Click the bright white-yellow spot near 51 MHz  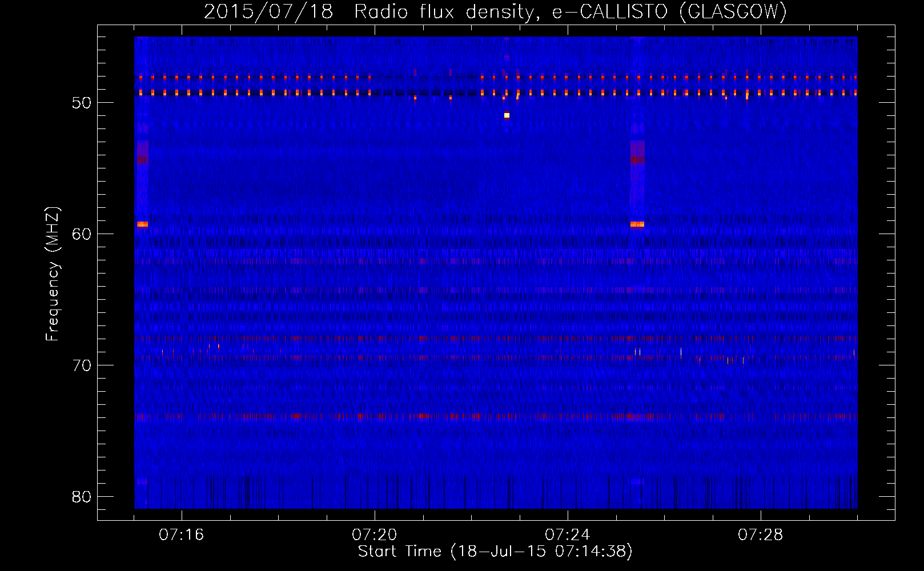pyautogui.click(x=507, y=115)
